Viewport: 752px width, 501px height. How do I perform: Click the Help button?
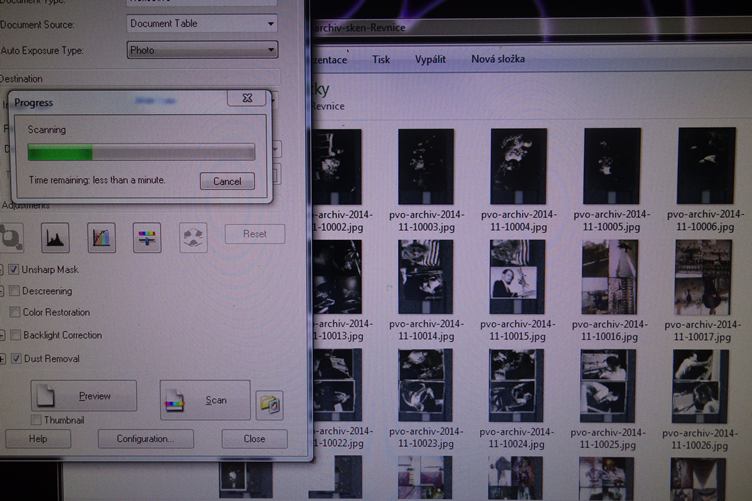pos(38,439)
